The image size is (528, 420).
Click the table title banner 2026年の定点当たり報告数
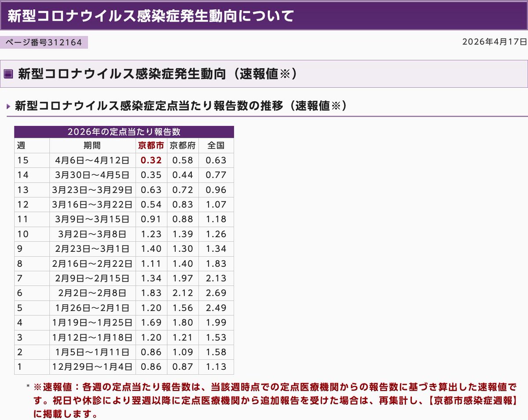tap(124, 131)
